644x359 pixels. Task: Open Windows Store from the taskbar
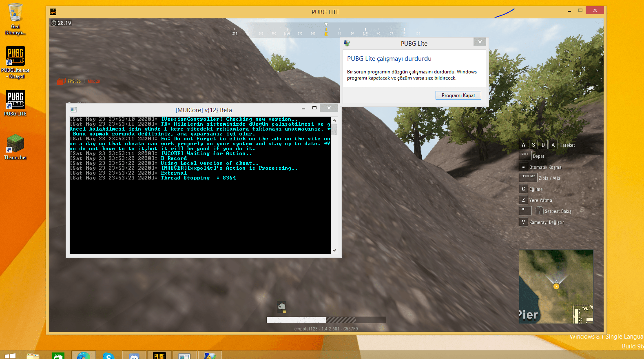coord(58,356)
